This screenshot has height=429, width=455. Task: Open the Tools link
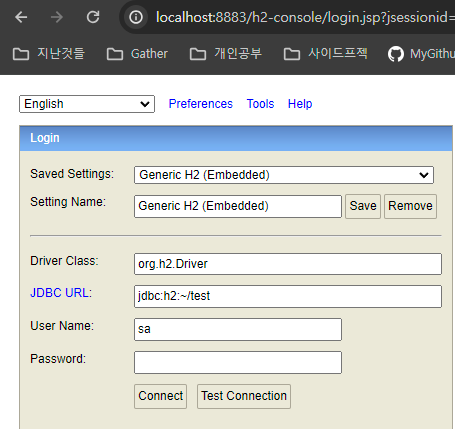pyautogui.click(x=260, y=104)
